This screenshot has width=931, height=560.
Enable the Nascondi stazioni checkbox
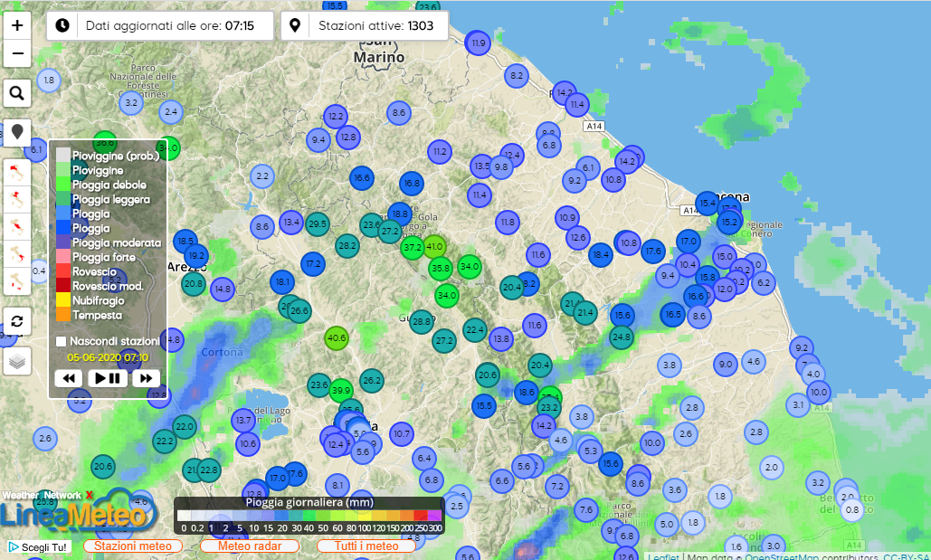point(61,341)
